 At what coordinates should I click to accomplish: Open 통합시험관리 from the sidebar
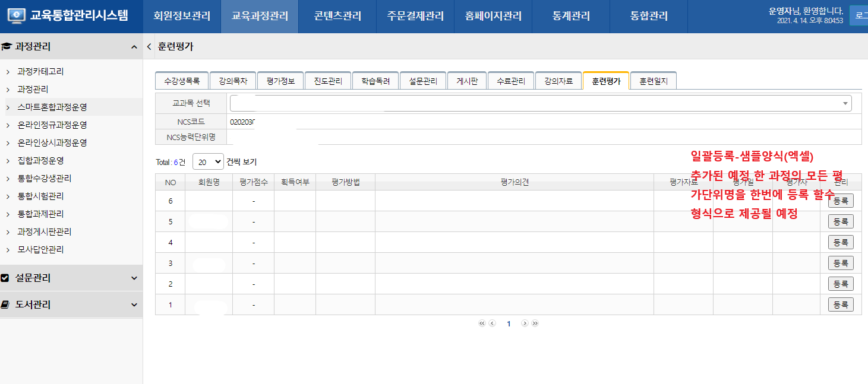tap(40, 196)
